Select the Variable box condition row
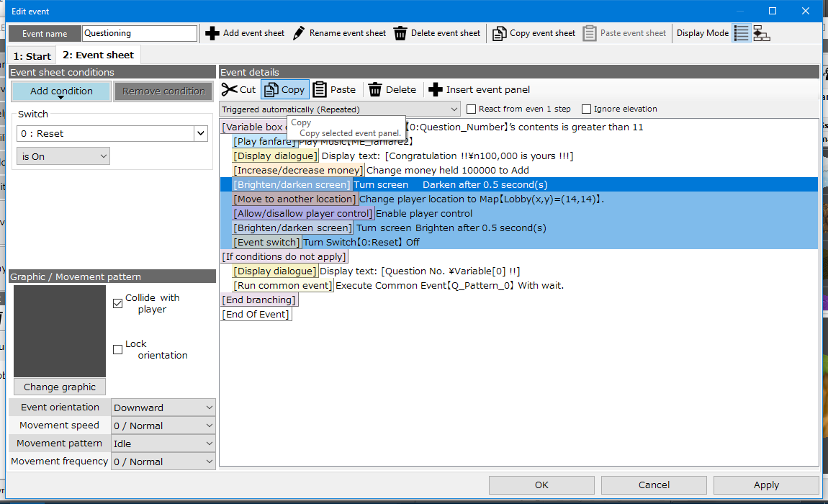The height and width of the screenshot is (504, 828). click(x=519, y=127)
